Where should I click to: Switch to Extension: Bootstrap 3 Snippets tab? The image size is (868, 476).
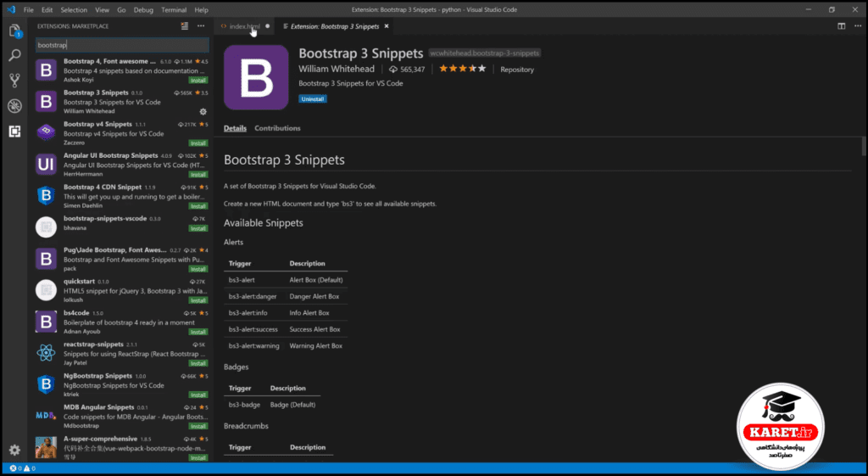334,26
